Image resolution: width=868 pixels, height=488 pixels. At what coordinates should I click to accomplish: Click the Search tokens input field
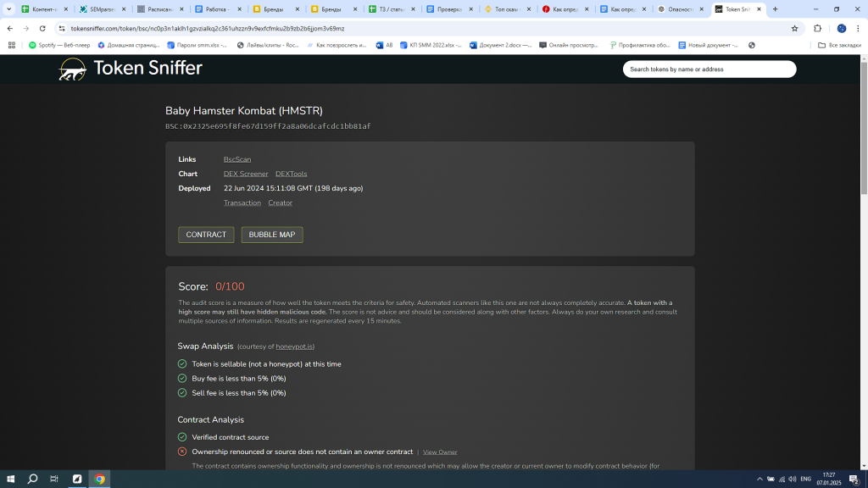[709, 69]
